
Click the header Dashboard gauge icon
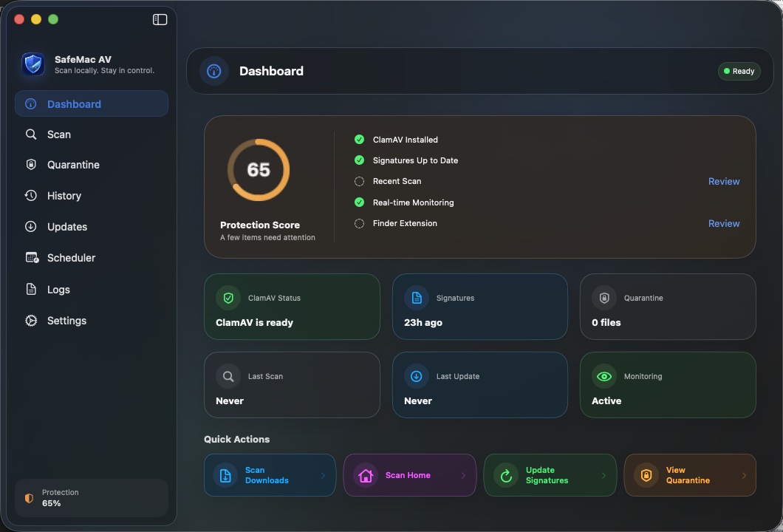coord(213,71)
